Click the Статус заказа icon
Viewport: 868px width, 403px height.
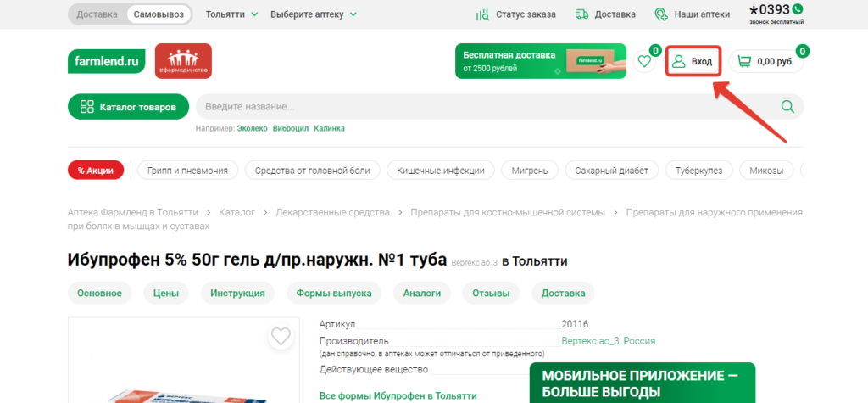[482, 14]
